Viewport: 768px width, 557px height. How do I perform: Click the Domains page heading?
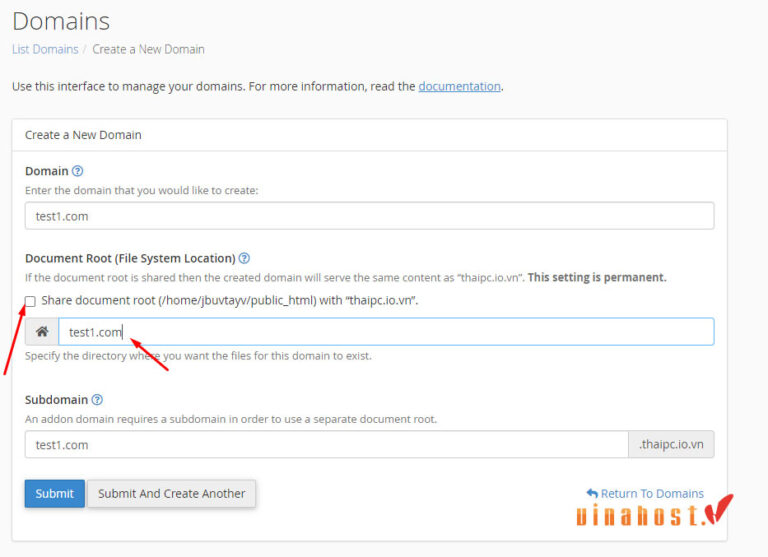coord(61,21)
